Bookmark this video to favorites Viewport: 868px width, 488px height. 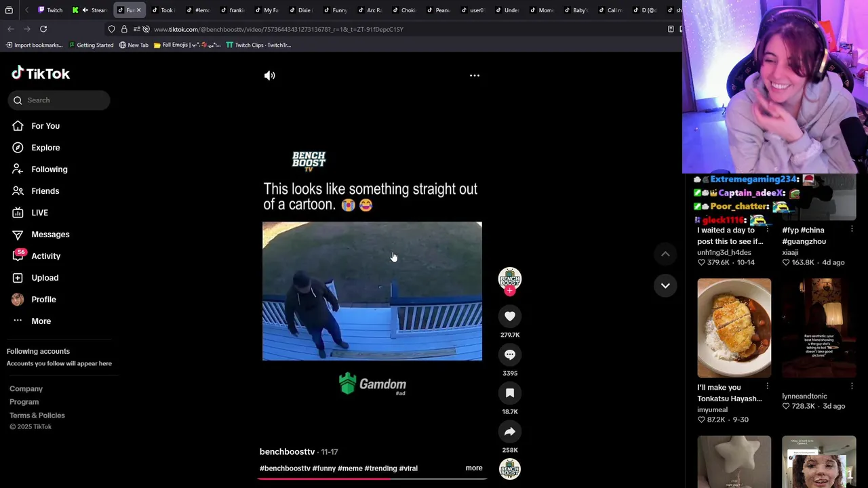(x=510, y=393)
